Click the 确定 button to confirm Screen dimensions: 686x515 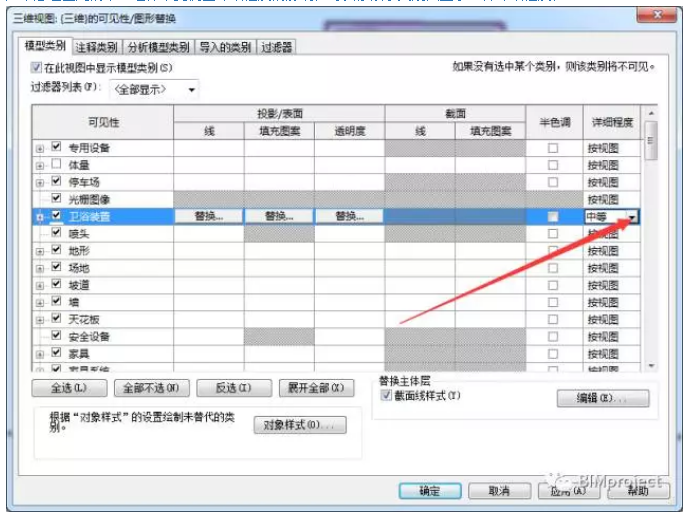[x=429, y=491]
